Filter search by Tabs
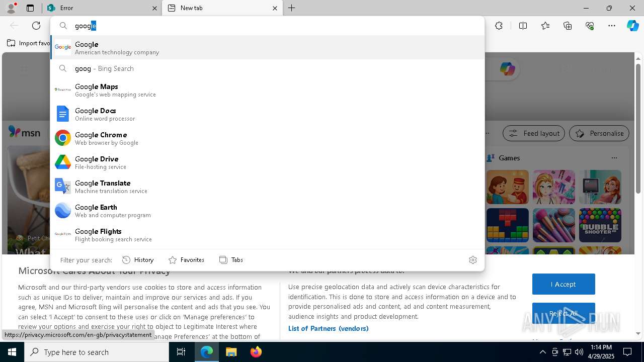The height and width of the screenshot is (362, 644). (231, 260)
